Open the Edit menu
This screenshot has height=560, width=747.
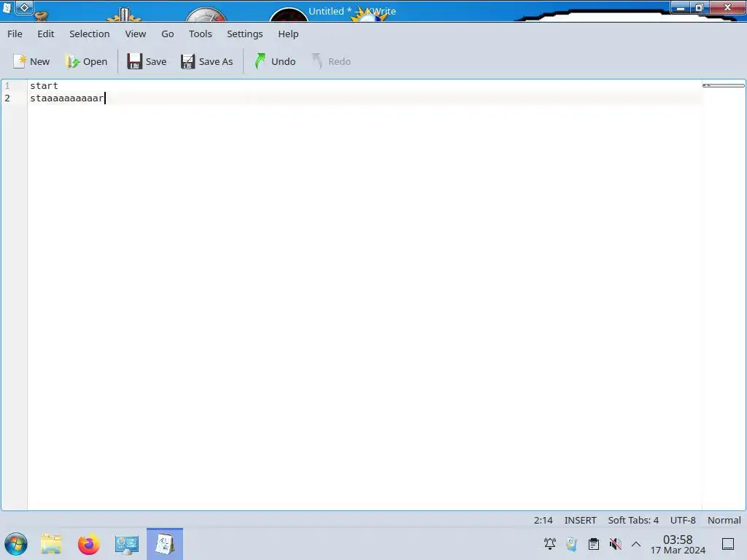tap(46, 34)
